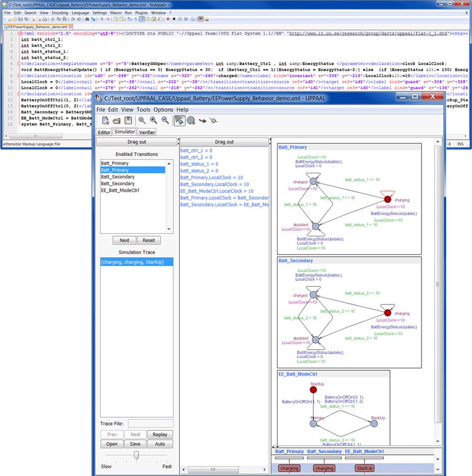Click the gray Zoom to Fit magnifier

(142, 121)
